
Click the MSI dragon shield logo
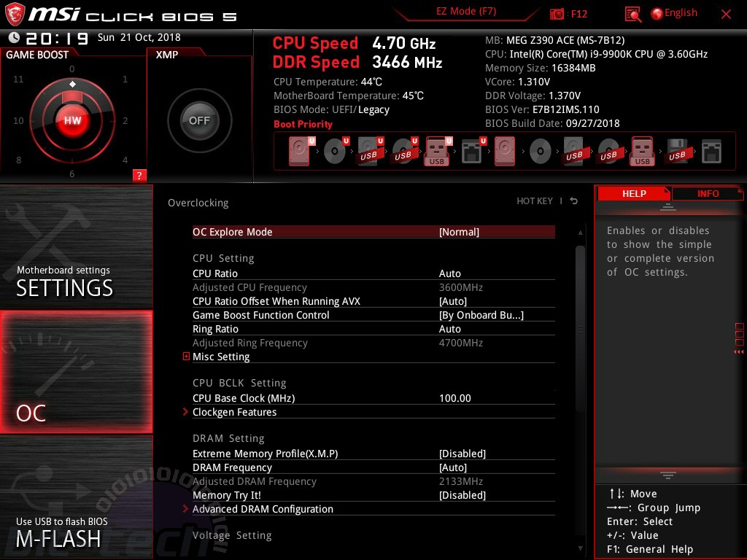tap(15, 14)
